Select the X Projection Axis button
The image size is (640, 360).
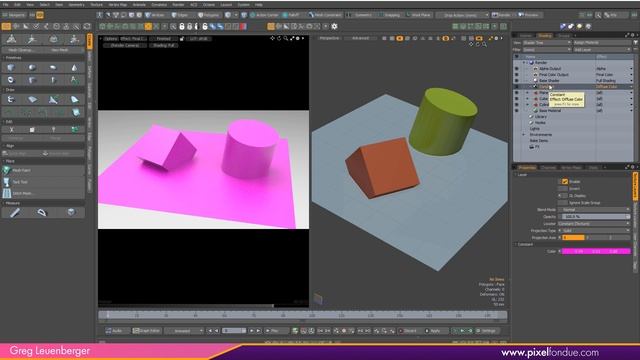(573, 237)
